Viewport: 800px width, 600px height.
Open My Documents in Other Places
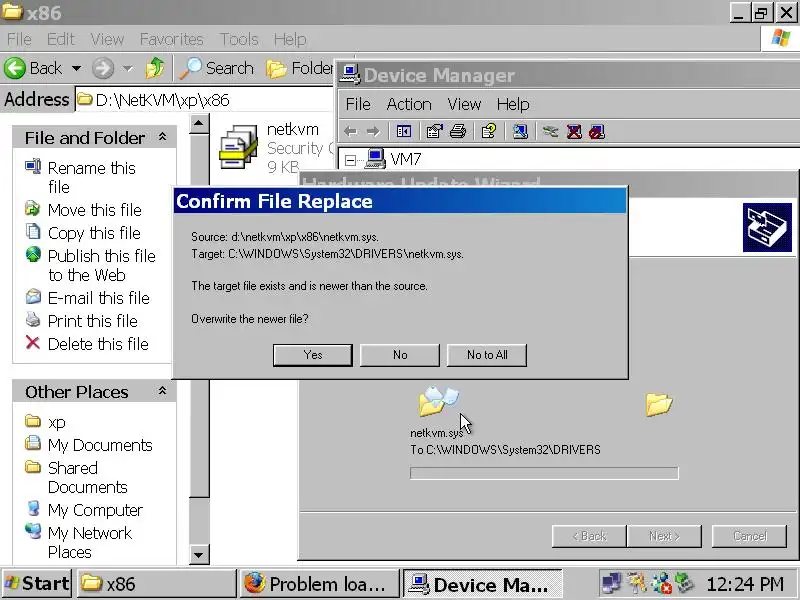tap(100, 445)
